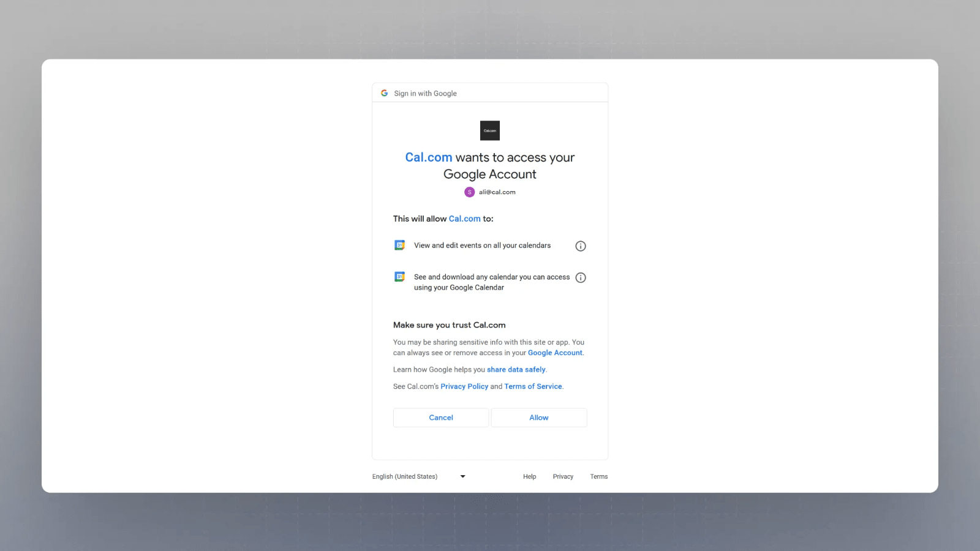This screenshot has height=551, width=980.
Task: Click 'View and edit events on all your calendars' text
Action: coord(482,246)
